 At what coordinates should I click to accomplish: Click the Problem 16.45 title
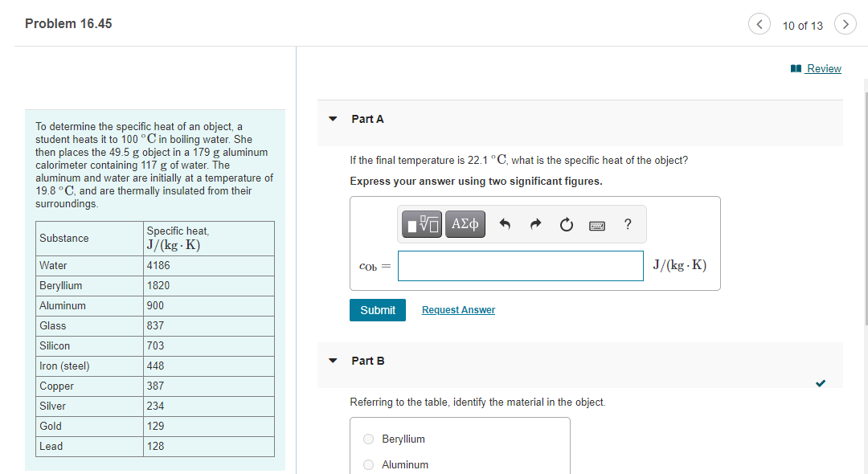click(x=68, y=24)
